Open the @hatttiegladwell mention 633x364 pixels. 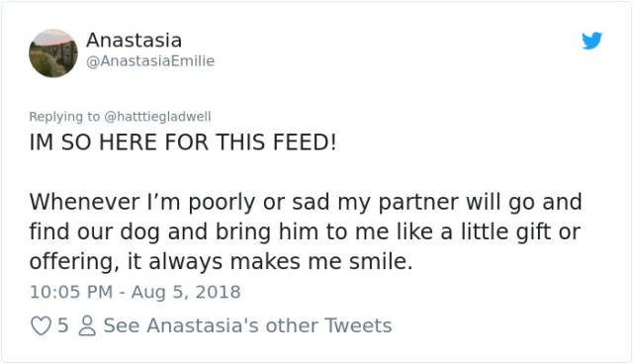coord(157,116)
